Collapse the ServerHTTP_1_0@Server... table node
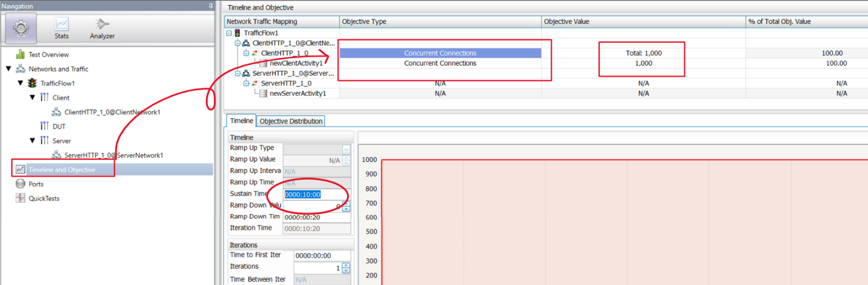 coord(238,73)
